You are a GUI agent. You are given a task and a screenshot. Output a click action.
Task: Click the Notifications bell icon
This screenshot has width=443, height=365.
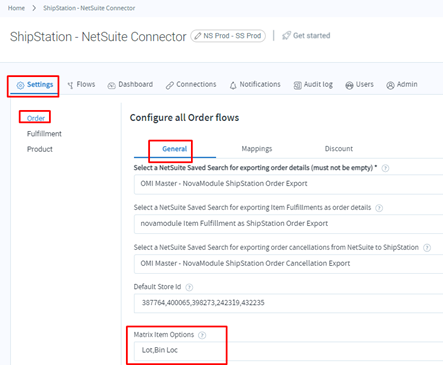233,86
